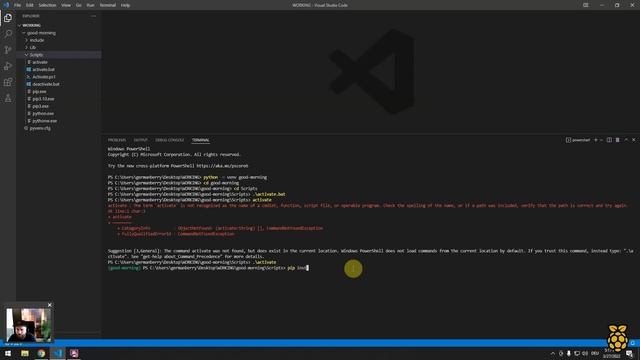Kill terminal with trash icon

(x=618, y=140)
